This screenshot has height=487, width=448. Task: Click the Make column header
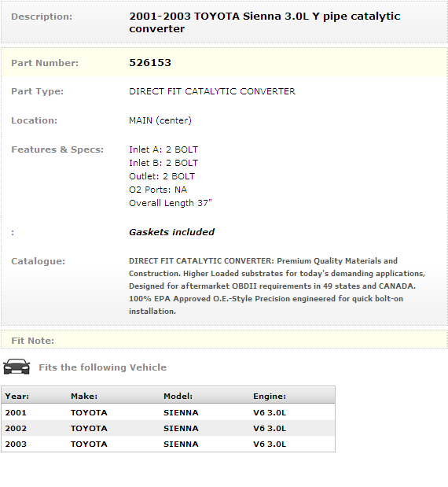84,396
